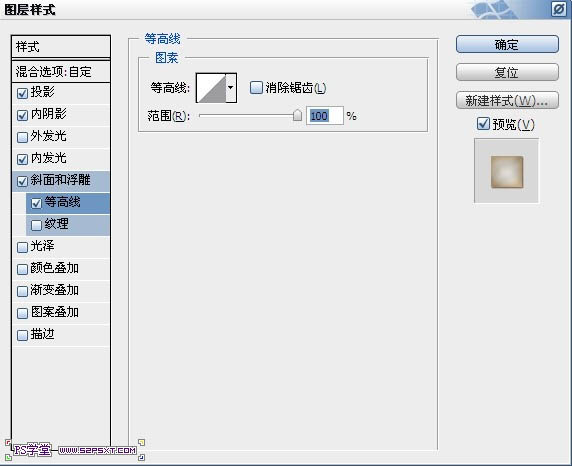Select the 外发光 list entry label
572x466 pixels.
[49, 136]
